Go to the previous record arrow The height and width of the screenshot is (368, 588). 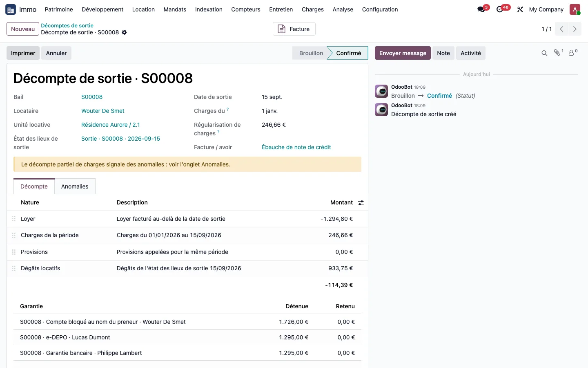tap(561, 29)
